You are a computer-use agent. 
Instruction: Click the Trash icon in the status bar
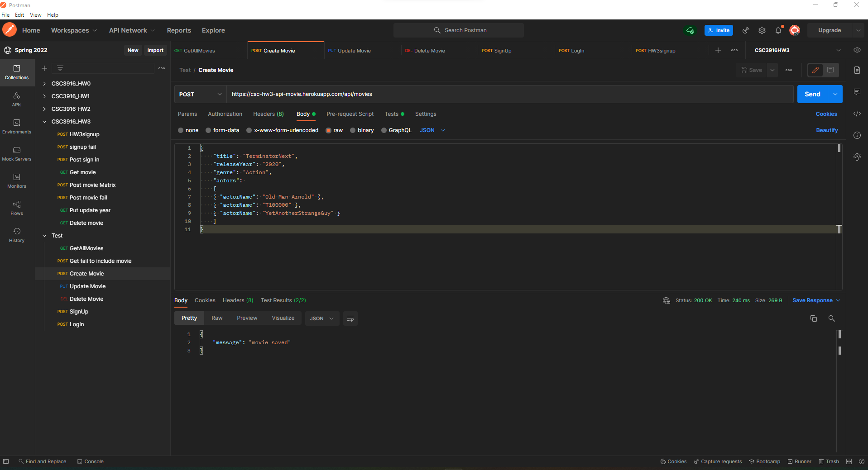pos(829,461)
